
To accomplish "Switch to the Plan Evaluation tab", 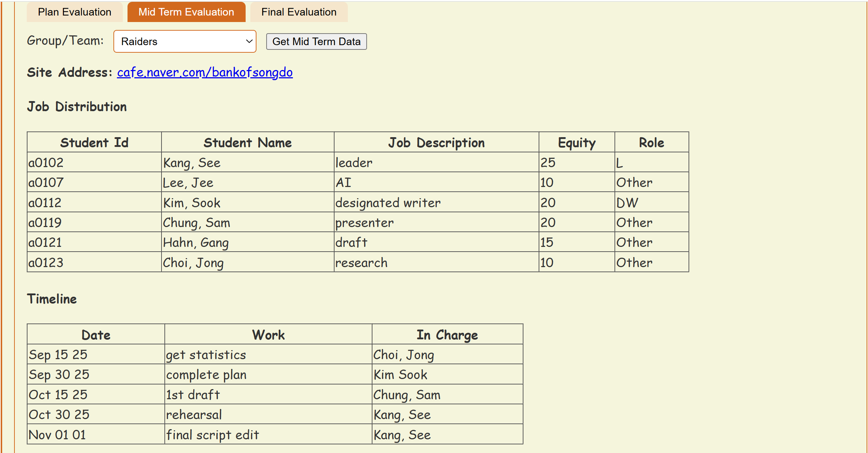I will click(x=74, y=12).
